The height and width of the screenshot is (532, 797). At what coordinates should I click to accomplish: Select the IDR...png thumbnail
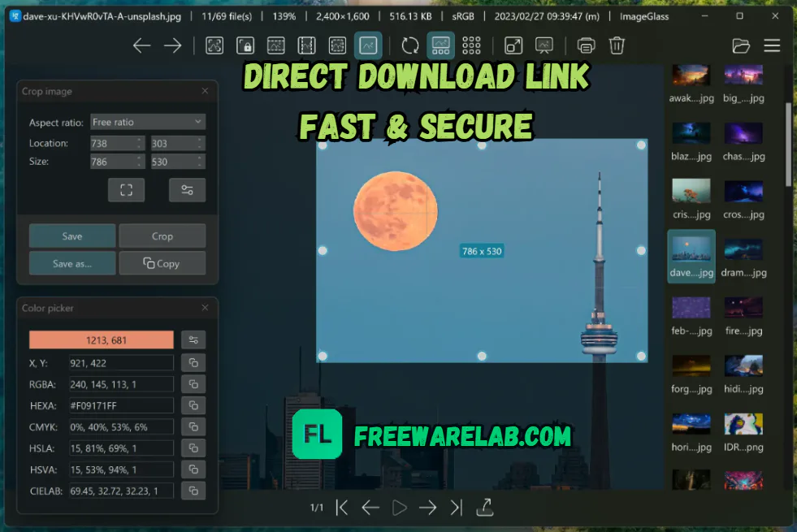point(743,432)
